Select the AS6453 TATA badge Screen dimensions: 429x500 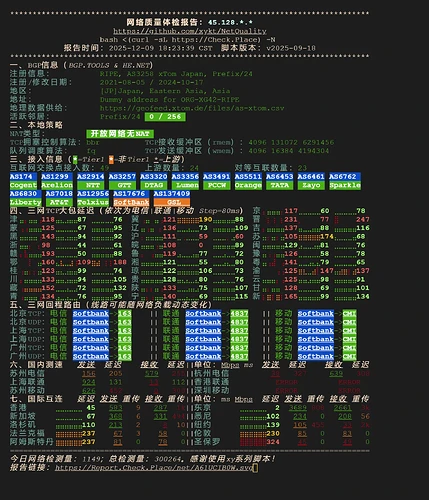click(x=279, y=181)
